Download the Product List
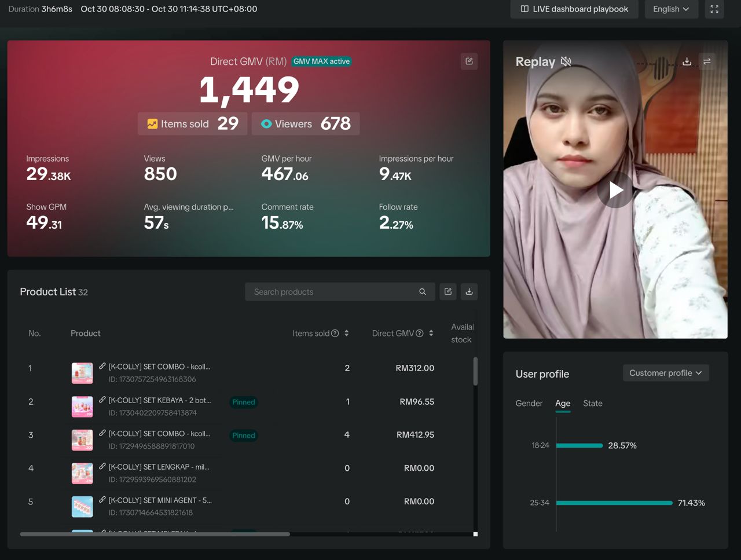Screen dimensions: 741x560 click(x=469, y=292)
